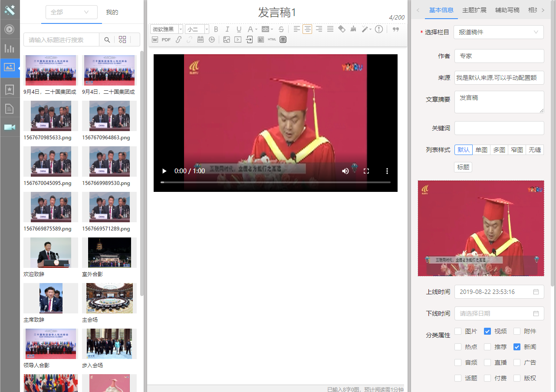Check the 附件 attribute checkbox
Screen dimensions: 556x392
click(x=517, y=331)
